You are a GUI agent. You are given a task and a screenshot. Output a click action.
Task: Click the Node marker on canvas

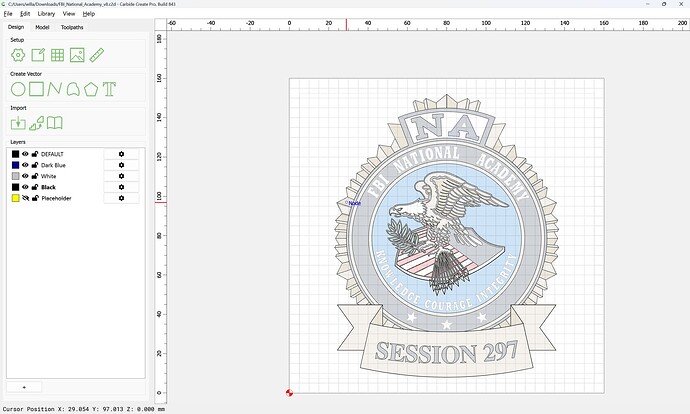click(x=353, y=203)
